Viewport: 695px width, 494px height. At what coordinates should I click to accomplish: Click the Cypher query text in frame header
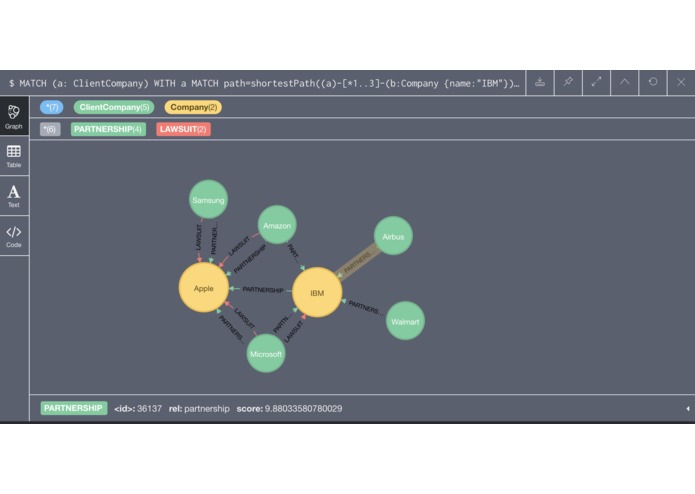[x=264, y=83]
